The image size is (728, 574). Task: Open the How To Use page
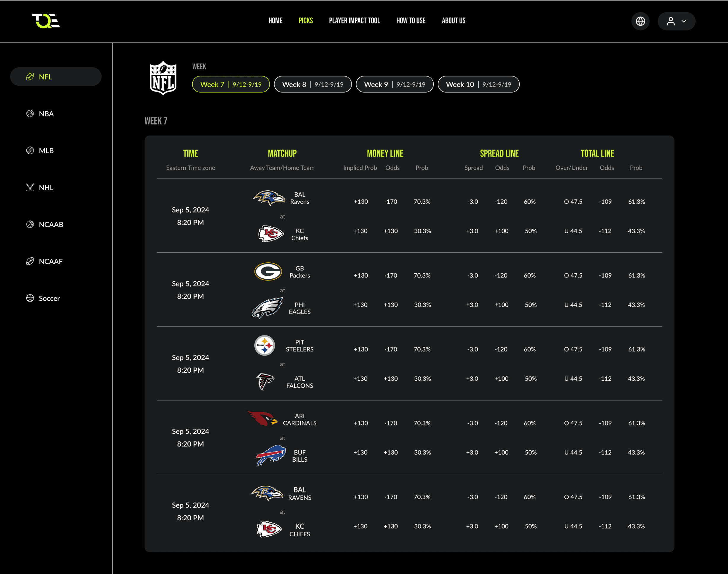411,21
